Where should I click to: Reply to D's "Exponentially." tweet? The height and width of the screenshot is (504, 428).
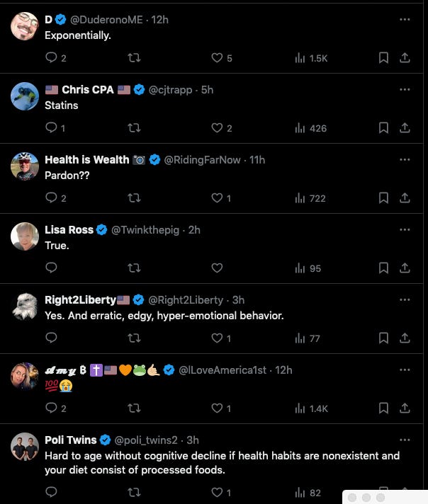pos(51,58)
